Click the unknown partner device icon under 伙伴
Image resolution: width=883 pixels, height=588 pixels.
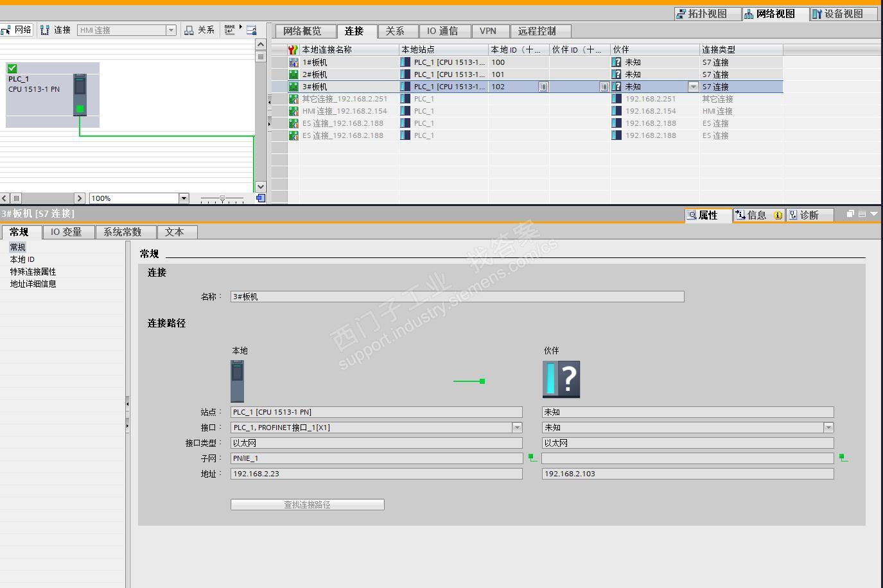(561, 379)
